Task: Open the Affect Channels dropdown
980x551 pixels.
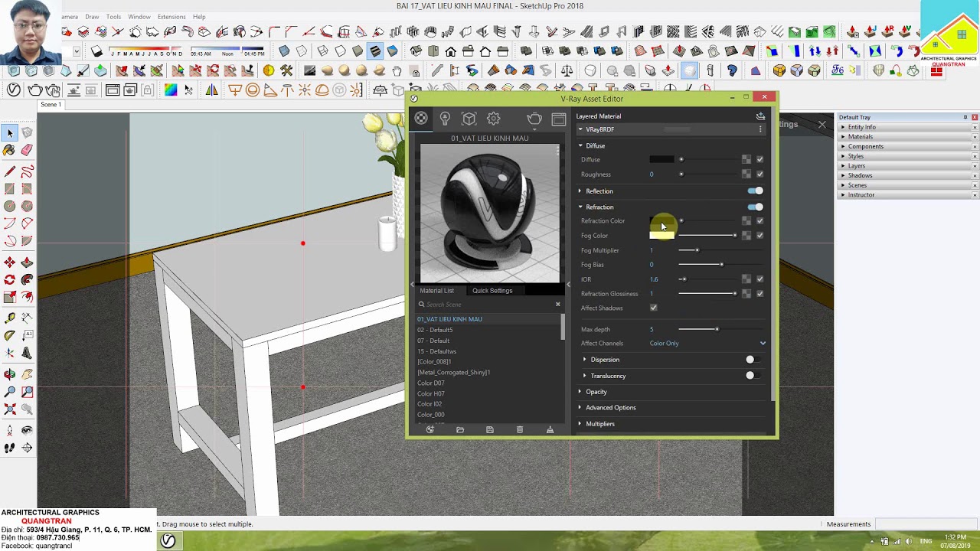Action: pyautogui.click(x=707, y=344)
